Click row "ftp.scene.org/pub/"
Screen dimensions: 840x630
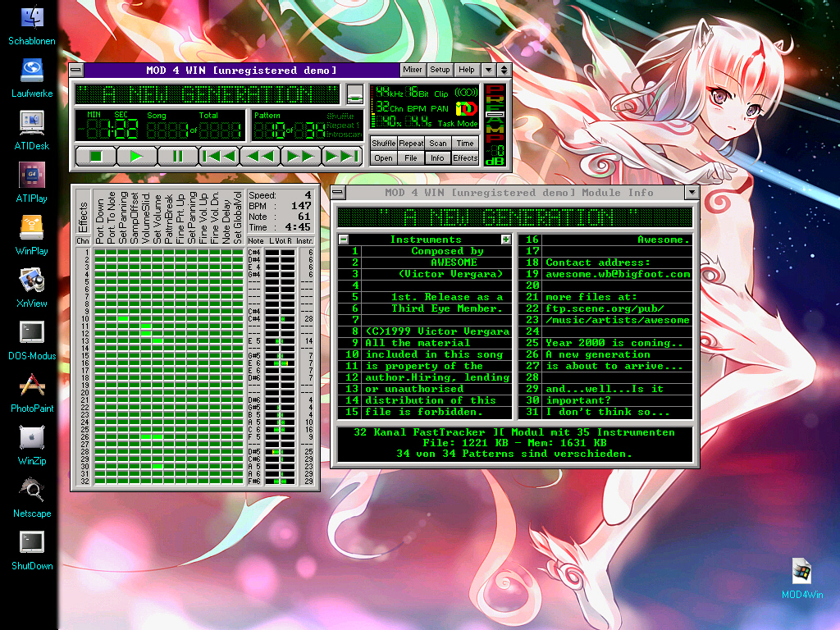(605, 308)
